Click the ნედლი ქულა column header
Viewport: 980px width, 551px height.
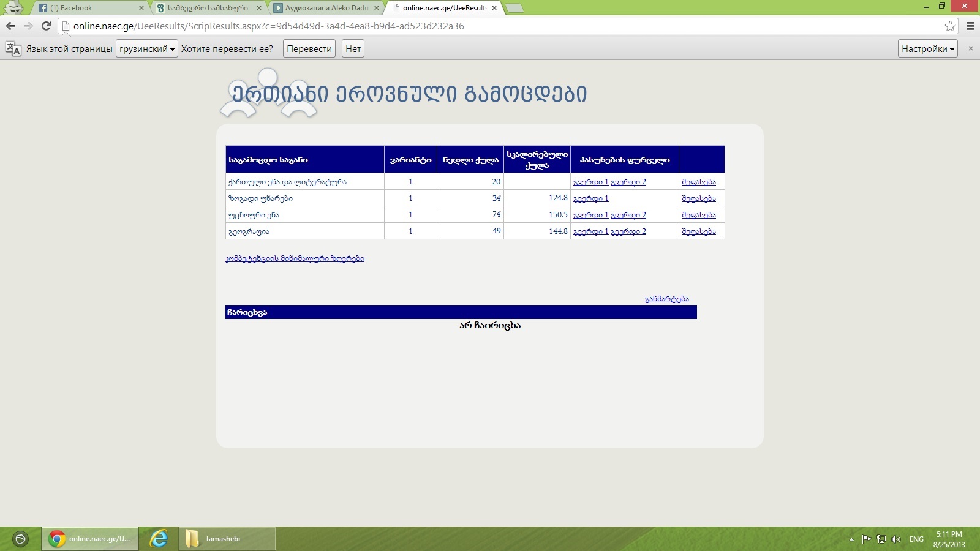coord(470,160)
